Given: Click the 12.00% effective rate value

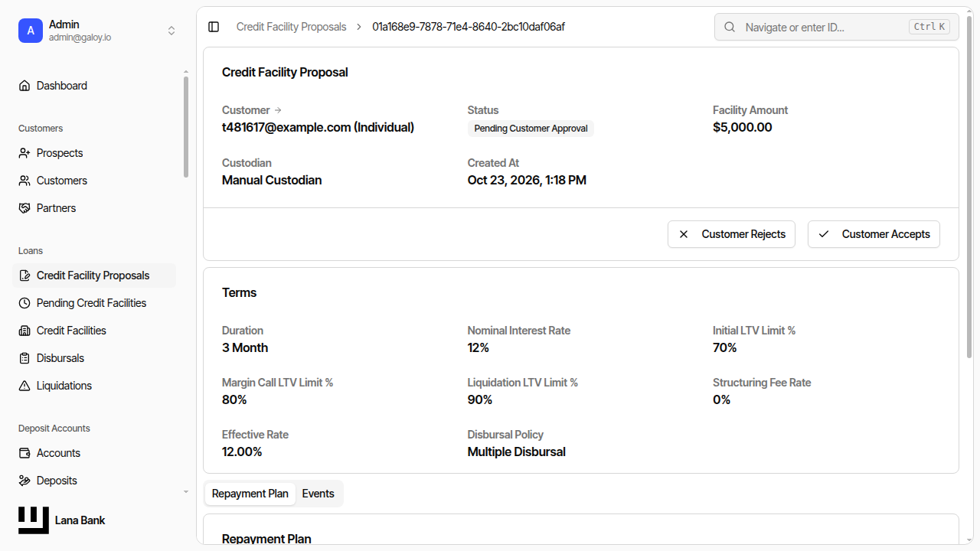Looking at the screenshot, I should (x=242, y=452).
